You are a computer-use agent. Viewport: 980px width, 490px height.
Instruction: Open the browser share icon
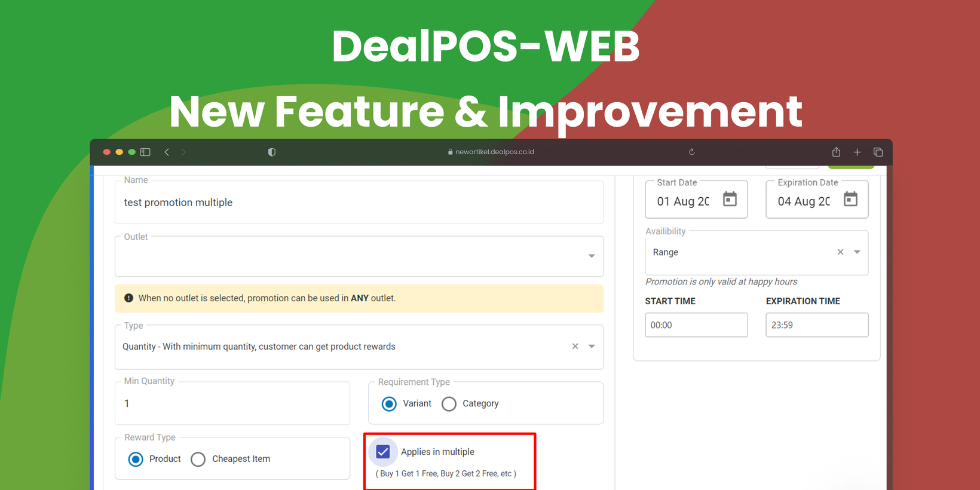click(x=836, y=152)
